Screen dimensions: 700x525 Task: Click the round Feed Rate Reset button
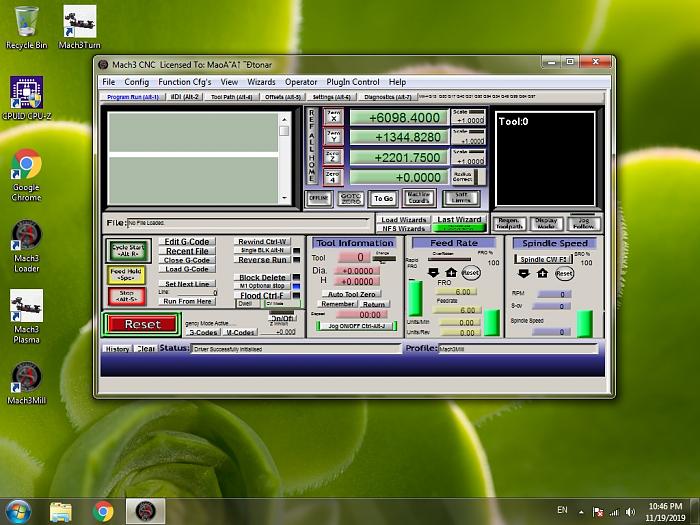point(471,272)
